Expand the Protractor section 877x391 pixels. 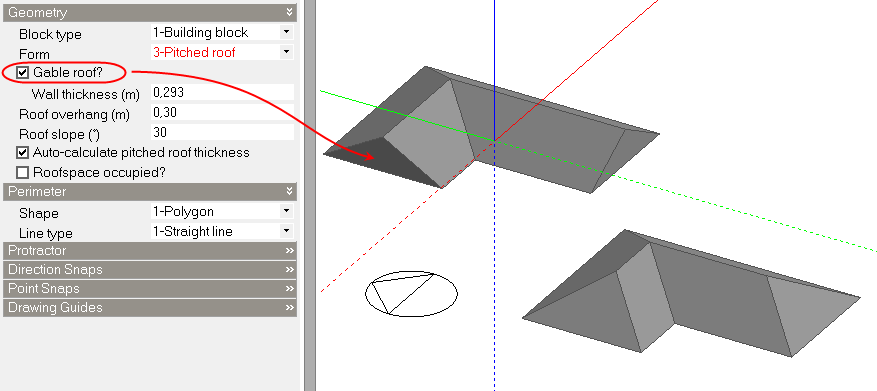pyautogui.click(x=289, y=251)
